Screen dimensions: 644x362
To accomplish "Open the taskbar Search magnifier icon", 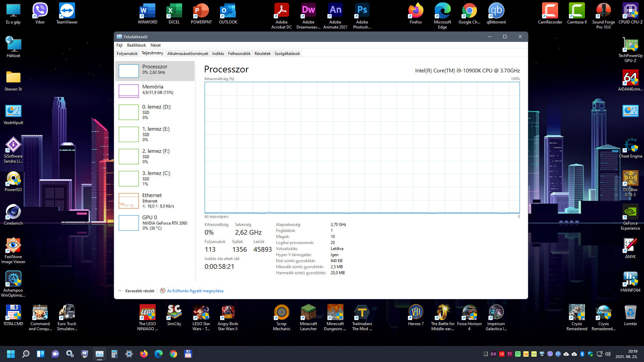I will pyautogui.click(x=26, y=354).
